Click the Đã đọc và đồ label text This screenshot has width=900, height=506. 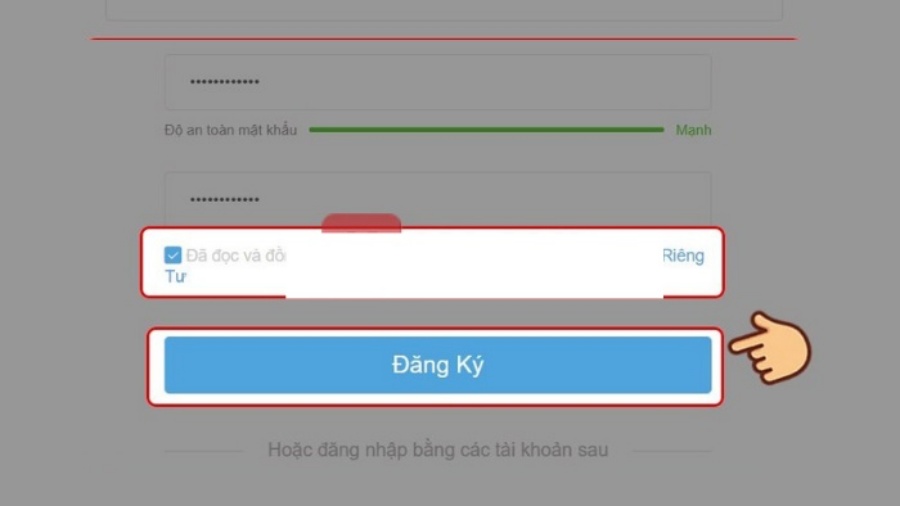pyautogui.click(x=235, y=255)
